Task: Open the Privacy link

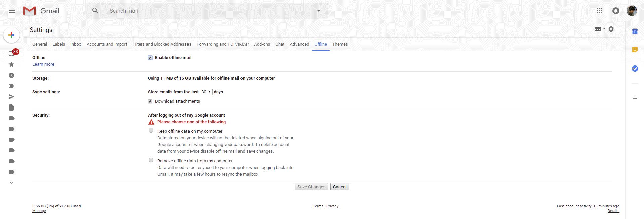Action: (332, 206)
